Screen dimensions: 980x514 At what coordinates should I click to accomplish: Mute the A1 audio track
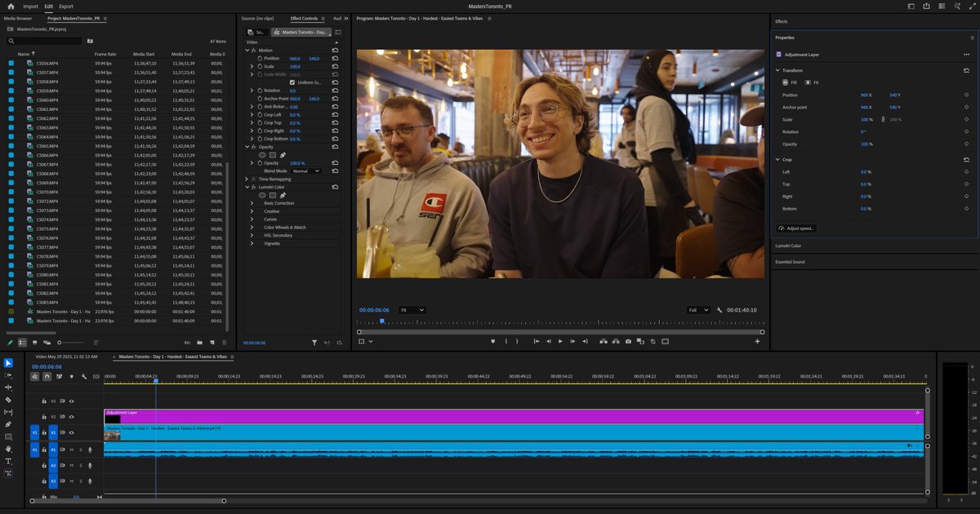(71, 450)
